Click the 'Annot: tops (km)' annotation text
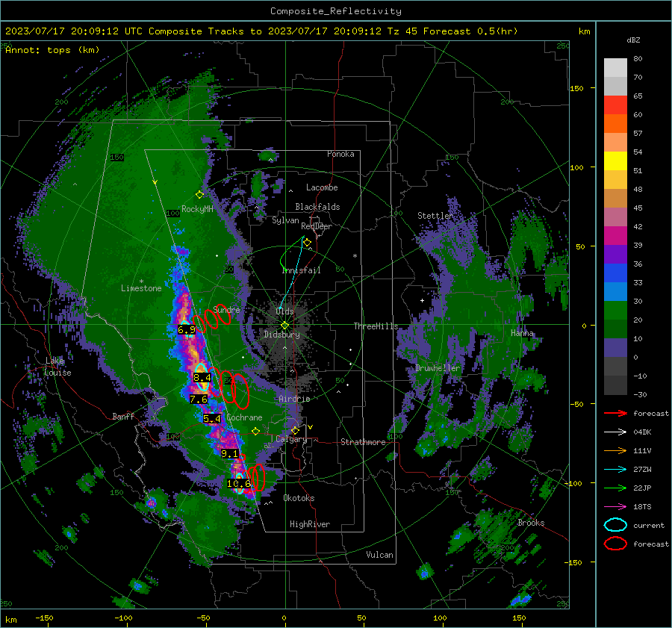 [x=52, y=50]
